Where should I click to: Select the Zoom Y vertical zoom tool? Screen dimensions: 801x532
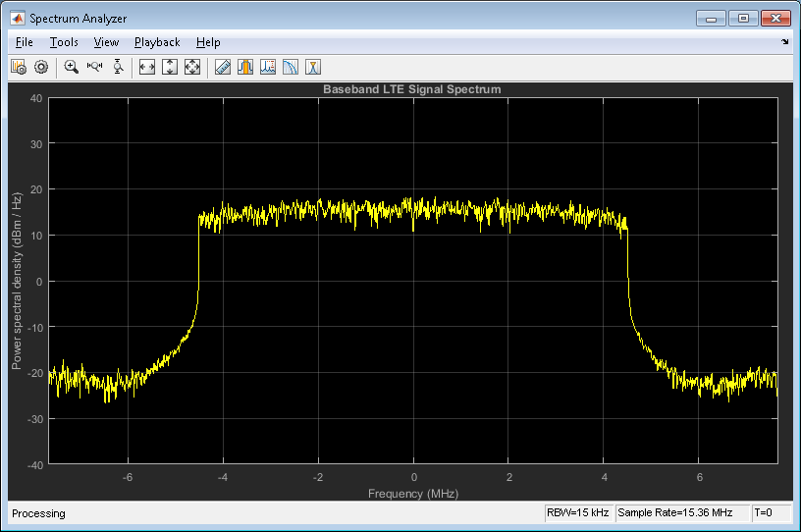[x=118, y=67]
